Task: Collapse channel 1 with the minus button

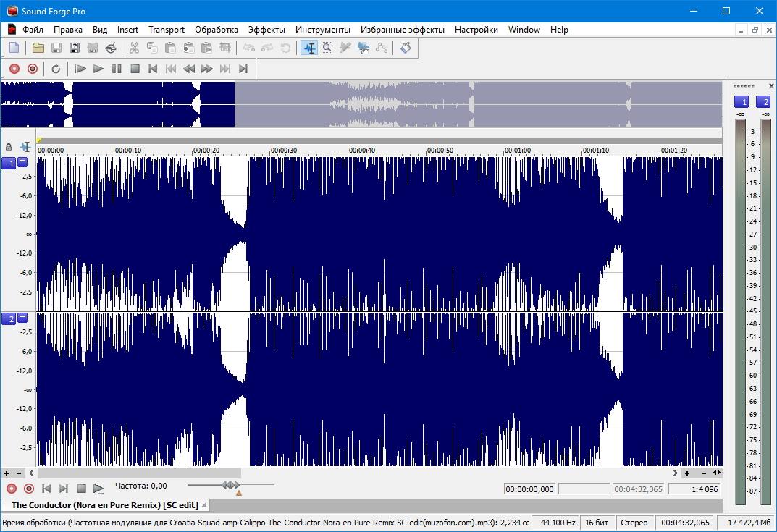Action: click(22, 162)
